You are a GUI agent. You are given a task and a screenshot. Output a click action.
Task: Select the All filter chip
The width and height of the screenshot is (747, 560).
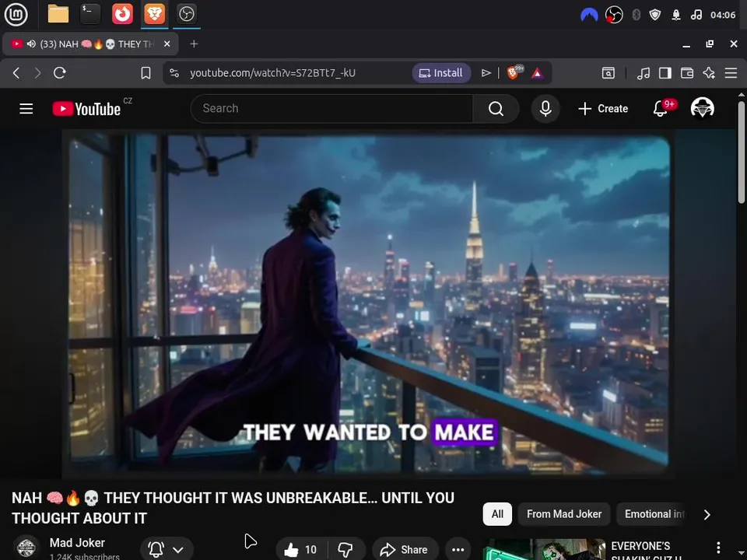point(497,514)
